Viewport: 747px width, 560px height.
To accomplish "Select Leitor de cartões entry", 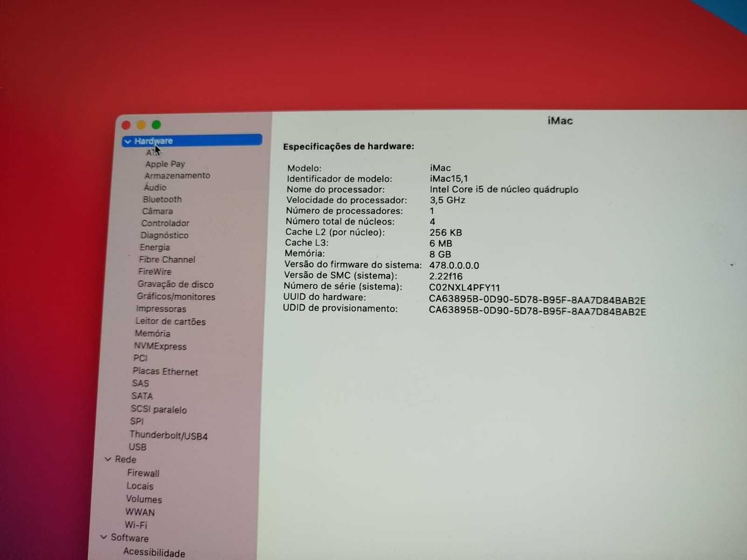I will pos(170,322).
